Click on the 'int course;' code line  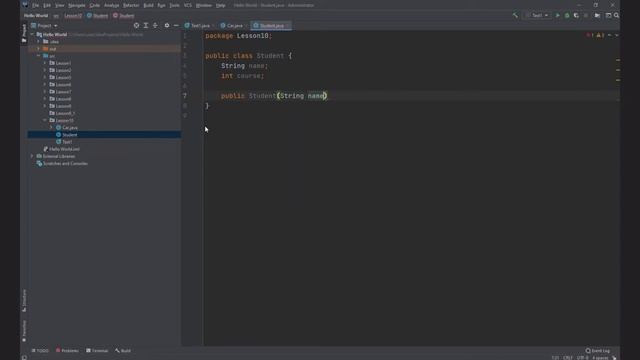[x=242, y=76]
